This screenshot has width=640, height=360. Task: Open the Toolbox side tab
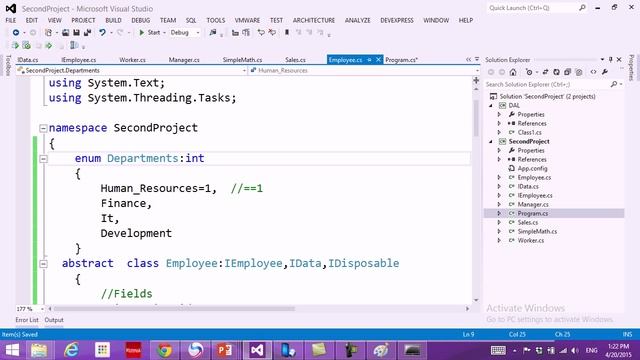coord(8,65)
